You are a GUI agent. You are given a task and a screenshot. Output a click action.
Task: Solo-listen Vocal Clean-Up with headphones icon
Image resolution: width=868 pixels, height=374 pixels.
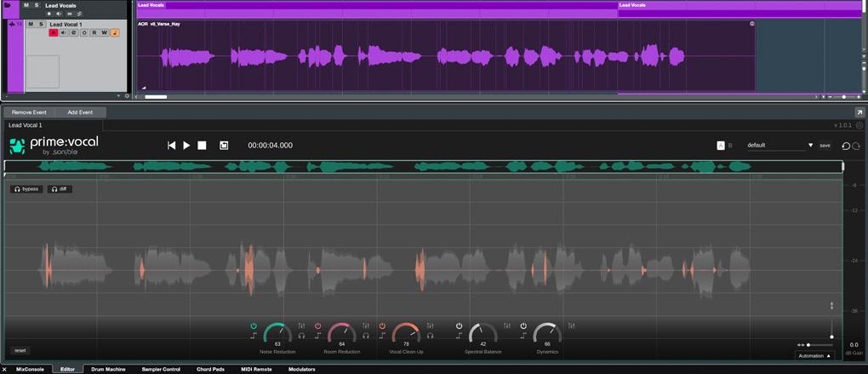430,335
